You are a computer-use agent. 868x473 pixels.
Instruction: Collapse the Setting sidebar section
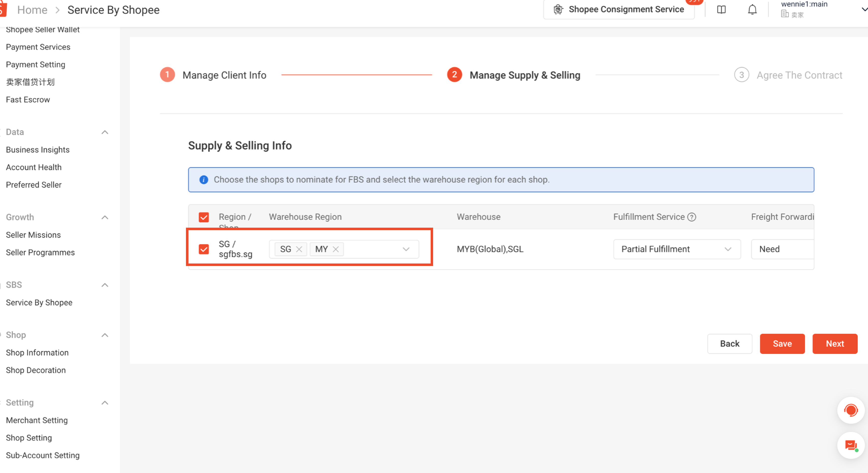pos(105,403)
